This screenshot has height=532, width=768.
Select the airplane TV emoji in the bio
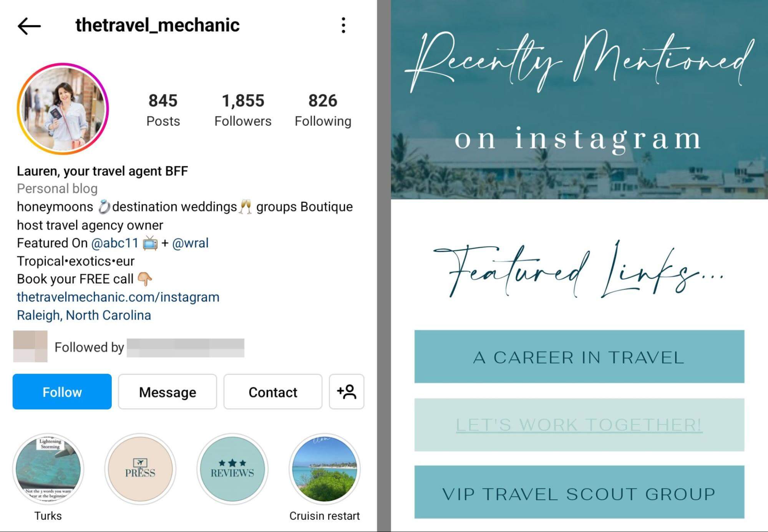[x=149, y=243]
